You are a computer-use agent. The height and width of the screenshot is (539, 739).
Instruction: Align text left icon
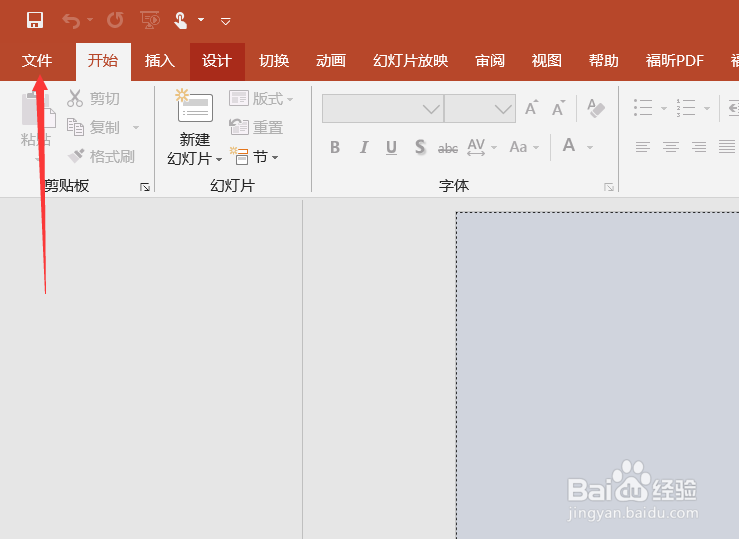click(643, 147)
